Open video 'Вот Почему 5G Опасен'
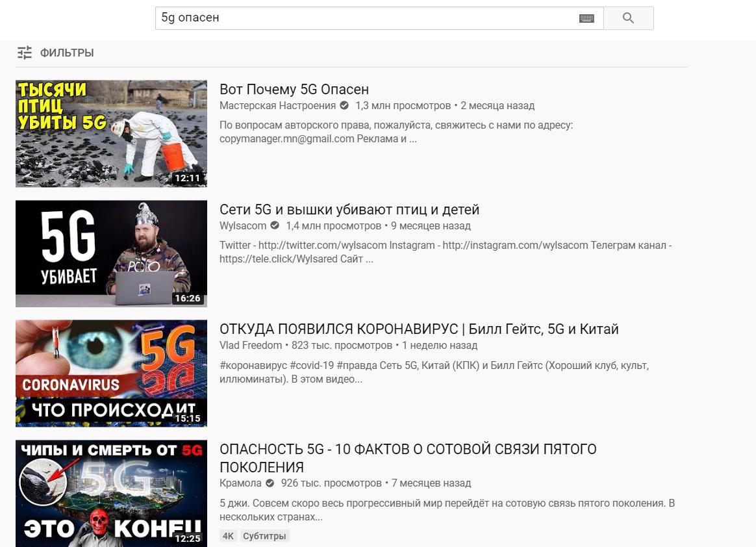Image resolution: width=756 pixels, height=547 pixels. click(294, 89)
